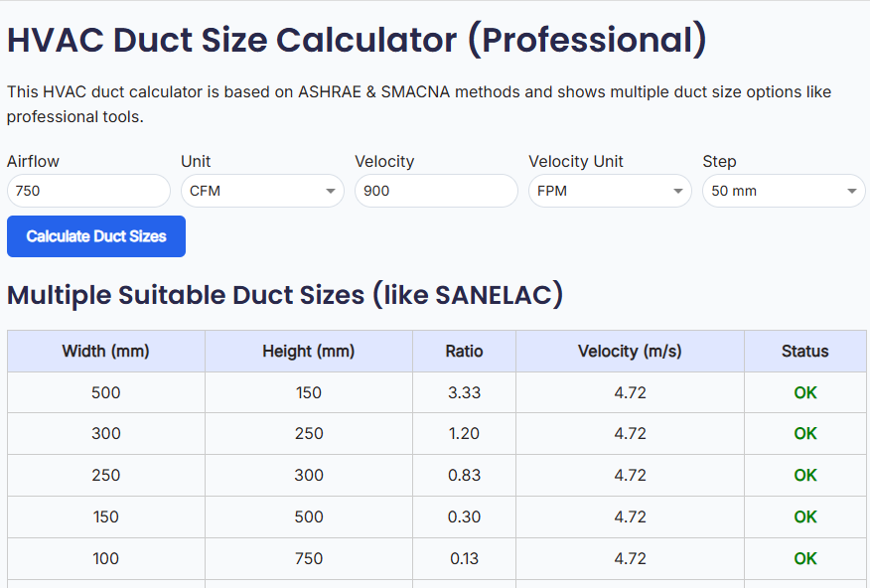The image size is (870, 588).
Task: Open the Velocity Unit dropdown
Action: 609,191
